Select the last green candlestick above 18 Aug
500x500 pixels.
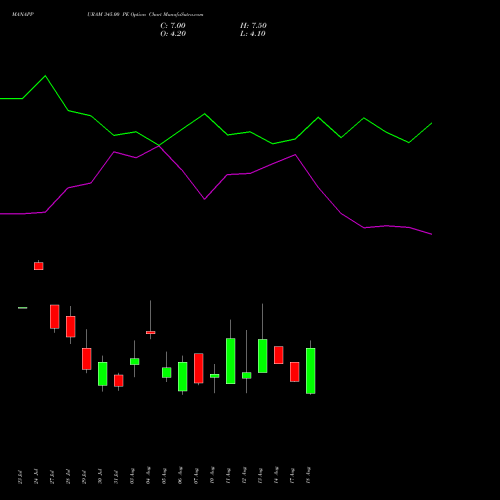pyautogui.click(x=311, y=371)
